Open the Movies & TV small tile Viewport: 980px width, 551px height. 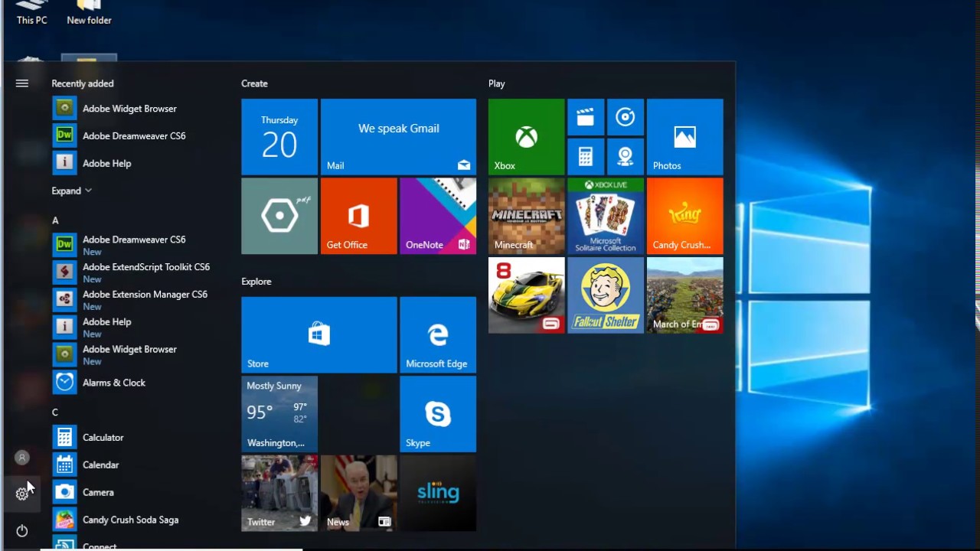(x=586, y=117)
